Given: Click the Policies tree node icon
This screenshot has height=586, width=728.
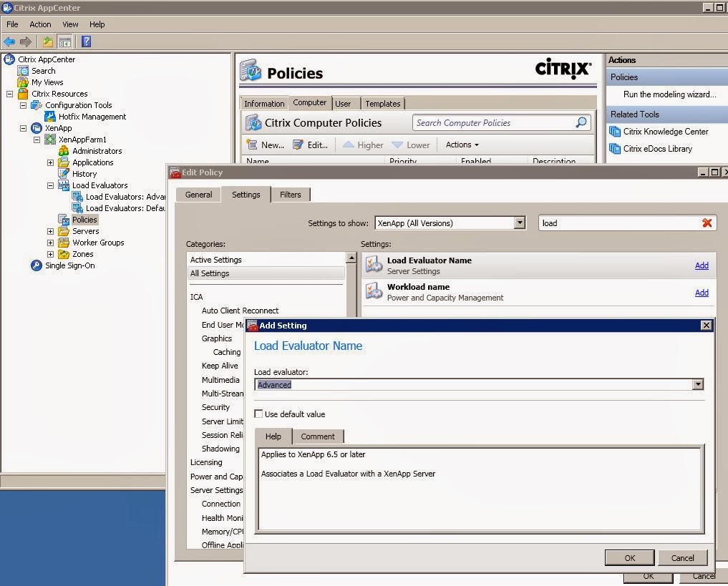Looking at the screenshot, I should coord(64,220).
